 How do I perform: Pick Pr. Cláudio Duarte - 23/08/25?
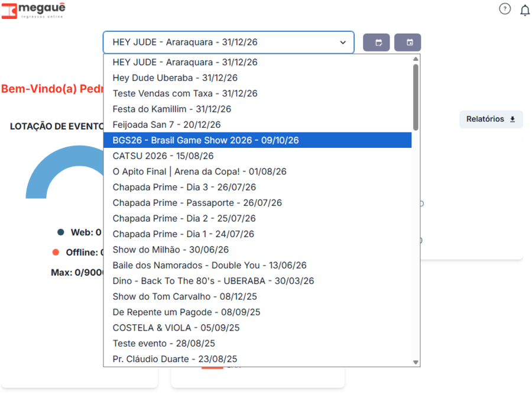pos(258,358)
